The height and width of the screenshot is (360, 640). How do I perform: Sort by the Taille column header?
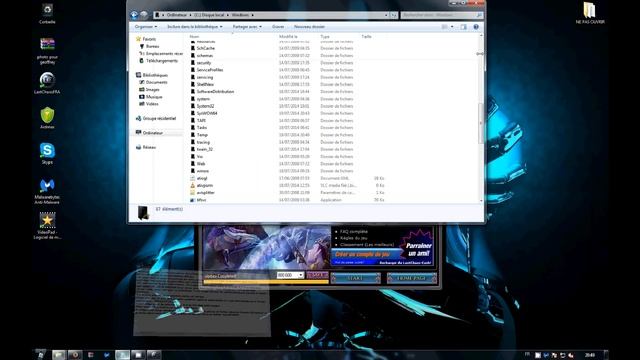click(366, 37)
